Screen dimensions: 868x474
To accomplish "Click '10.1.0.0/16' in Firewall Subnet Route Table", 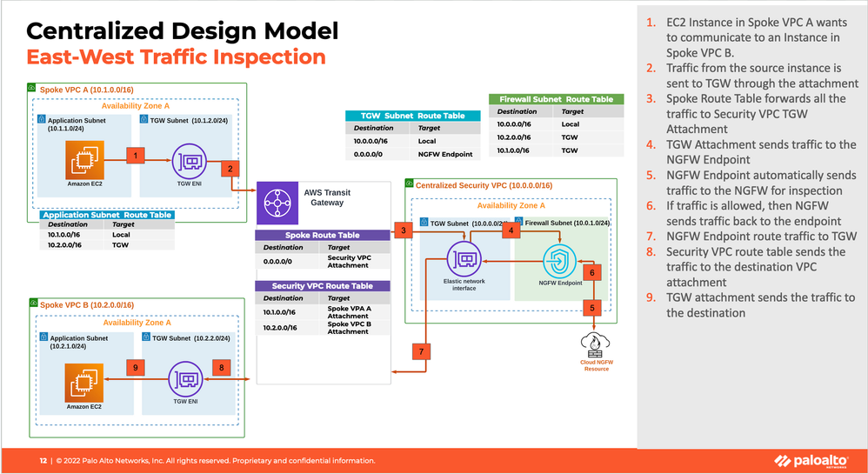I will point(513,150).
